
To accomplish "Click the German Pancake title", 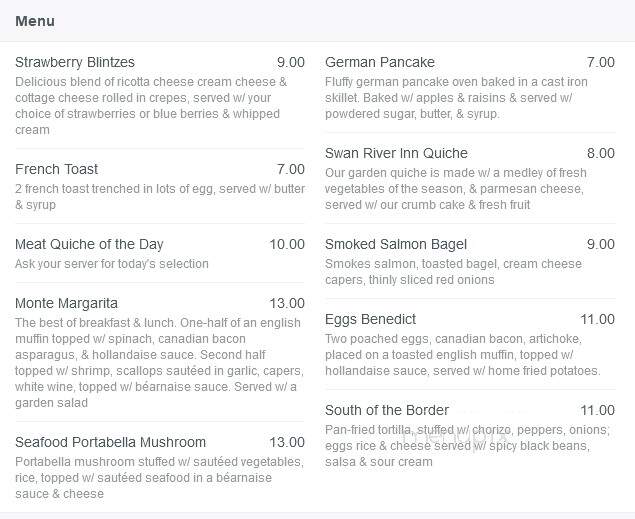I will pos(380,62).
